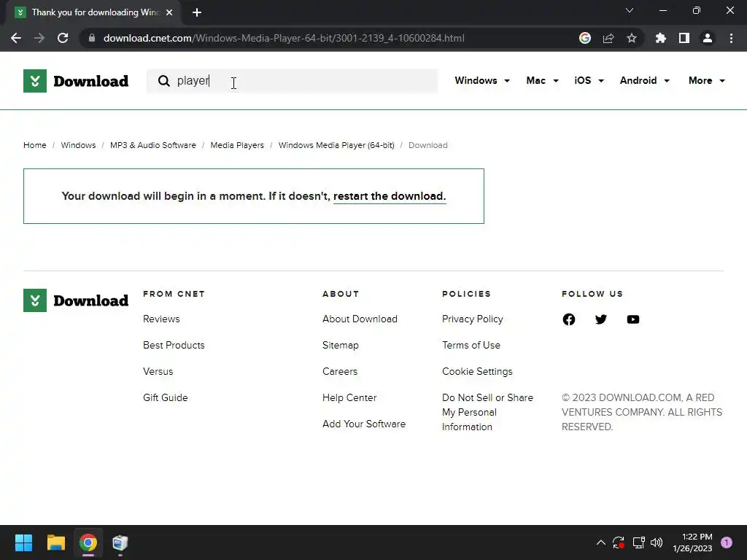
Task: Open Terms of Use link
Action: pos(471,345)
